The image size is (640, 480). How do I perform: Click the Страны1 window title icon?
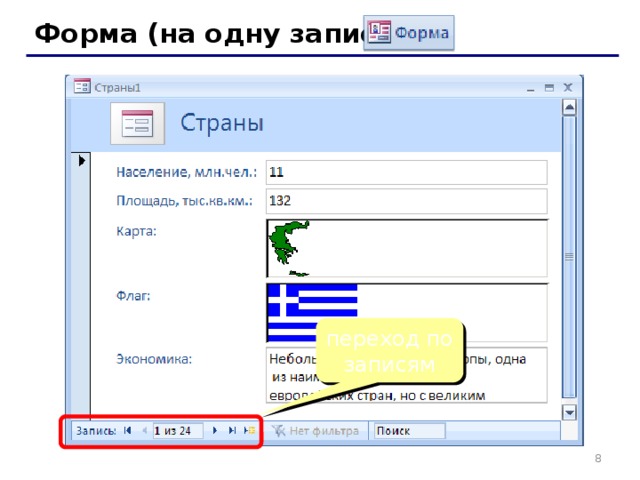click(x=82, y=86)
